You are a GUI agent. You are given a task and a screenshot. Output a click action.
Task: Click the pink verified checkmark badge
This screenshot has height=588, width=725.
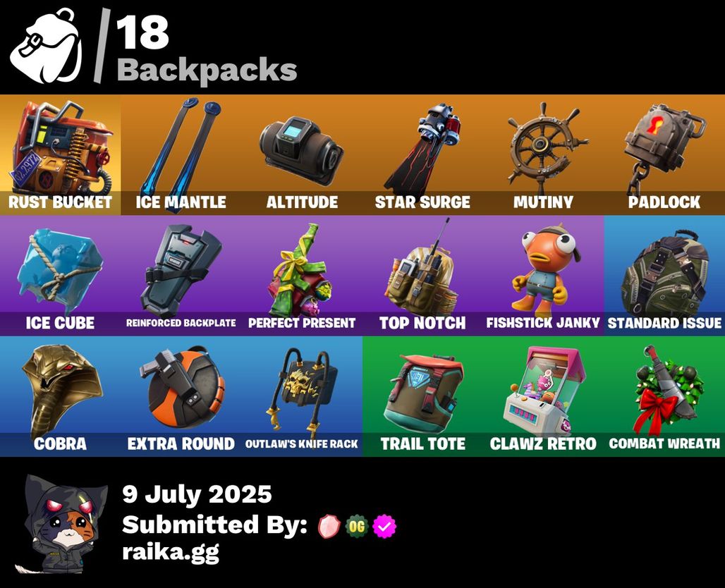point(384,526)
